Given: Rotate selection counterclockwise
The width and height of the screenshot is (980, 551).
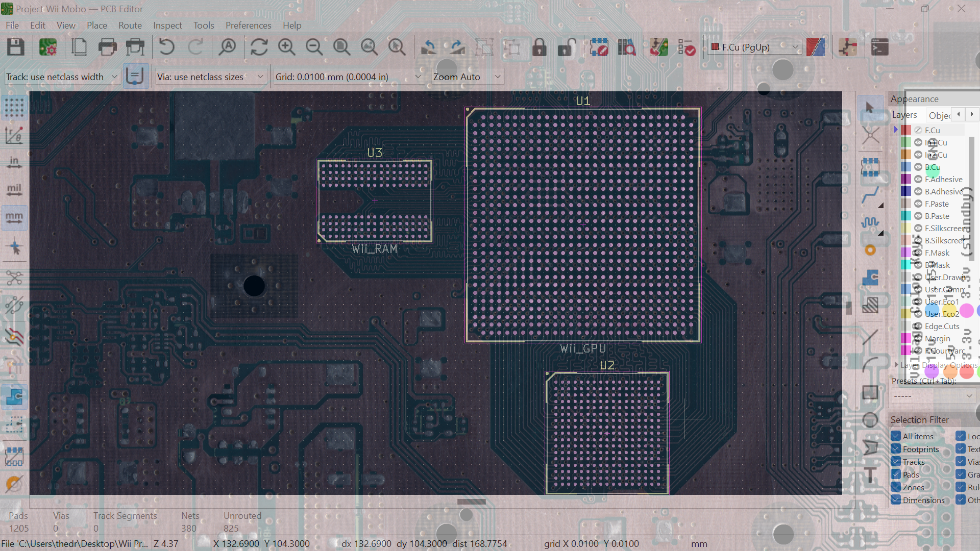Looking at the screenshot, I should 429,47.
